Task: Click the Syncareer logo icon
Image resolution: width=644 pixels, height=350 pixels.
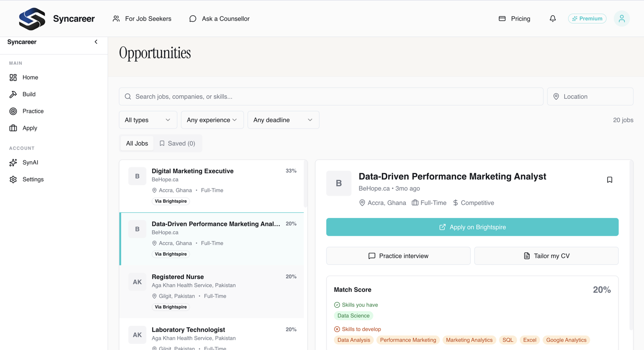Action: pyautogui.click(x=32, y=19)
